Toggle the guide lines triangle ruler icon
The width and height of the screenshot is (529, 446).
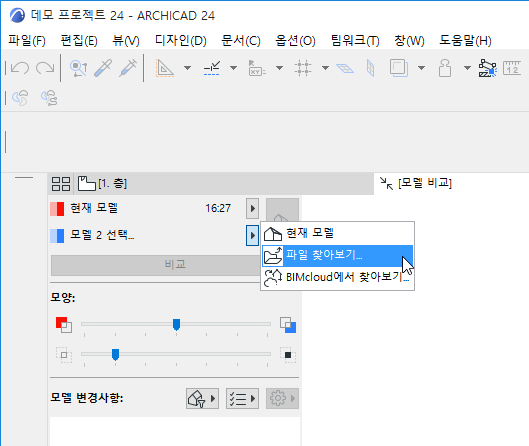tap(165, 68)
